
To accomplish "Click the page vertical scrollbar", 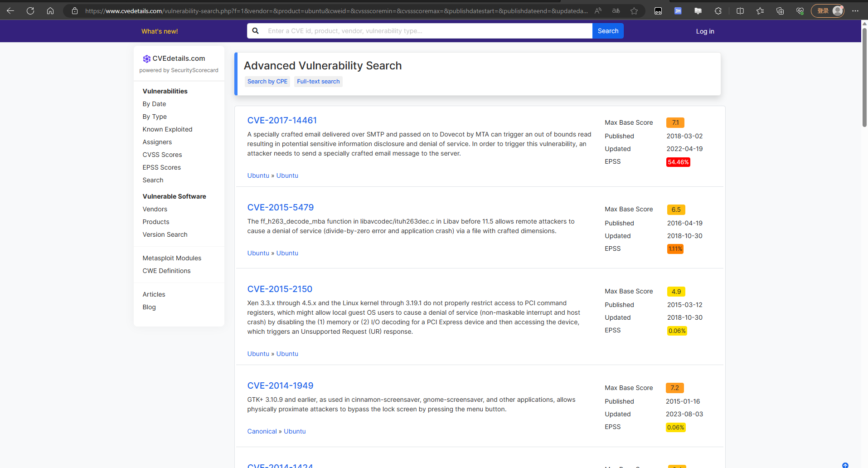I will (x=864, y=77).
